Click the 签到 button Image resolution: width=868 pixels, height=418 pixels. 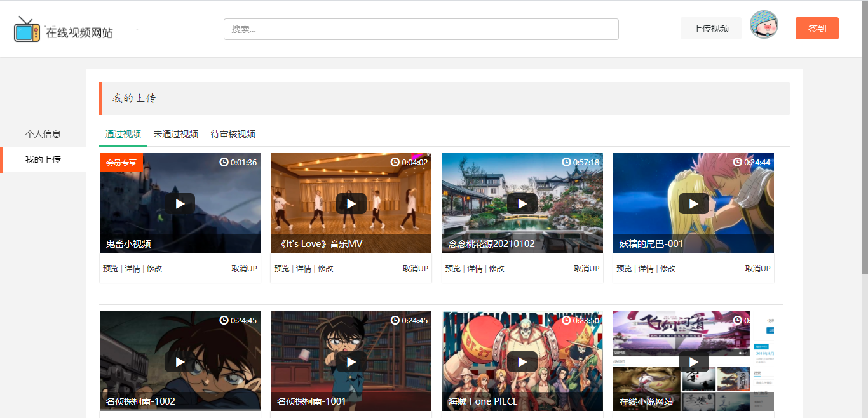[x=817, y=28]
